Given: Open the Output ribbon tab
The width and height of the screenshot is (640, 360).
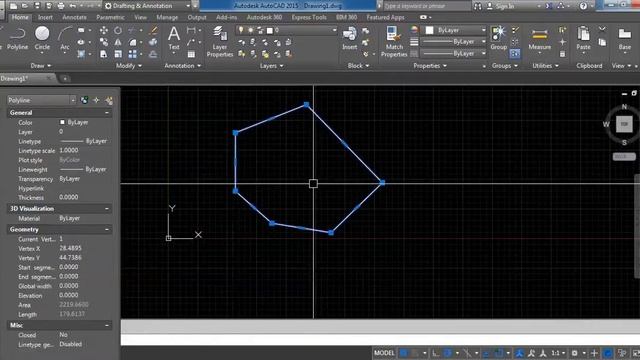Looking at the screenshot, I should pyautogui.click(x=197, y=18).
